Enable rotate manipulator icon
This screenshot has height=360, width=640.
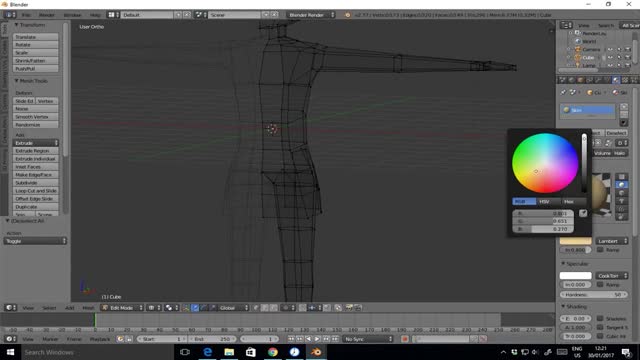(x=204, y=308)
